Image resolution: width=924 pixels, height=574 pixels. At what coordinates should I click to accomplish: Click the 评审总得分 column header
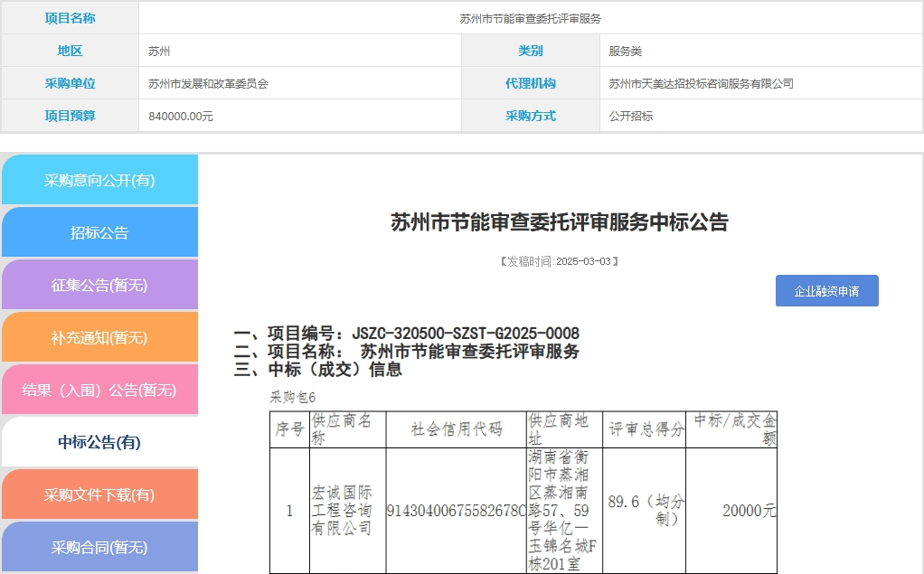(644, 429)
